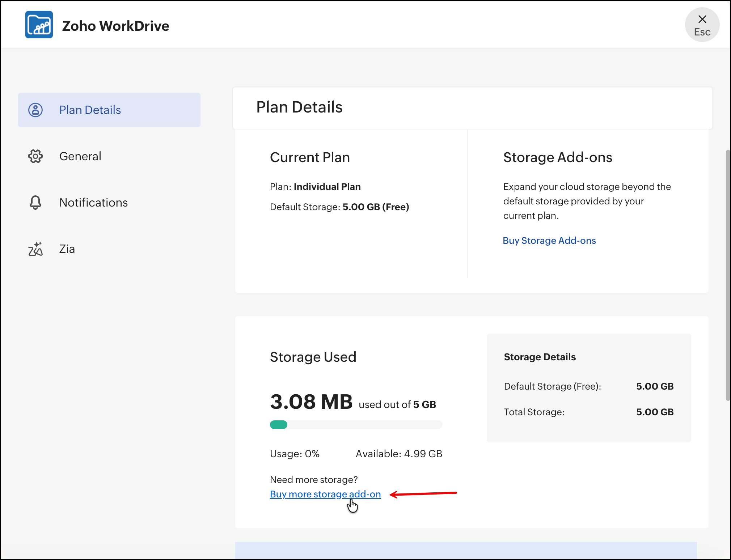The width and height of the screenshot is (731, 560).
Task: Click the Zia sparkle icon
Action: pyautogui.click(x=35, y=249)
